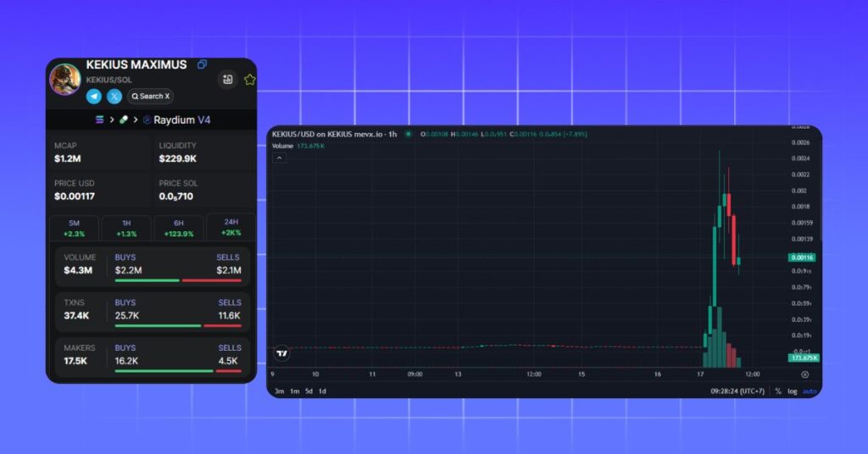Viewport: 868px width, 454px height.
Task: Open the chart snapshot icon button
Action: pos(227,79)
